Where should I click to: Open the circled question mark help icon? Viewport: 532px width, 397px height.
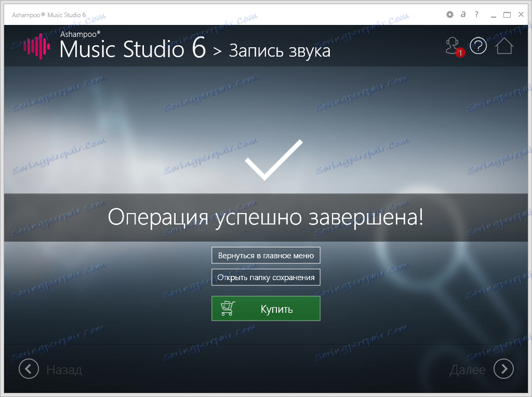[478, 46]
